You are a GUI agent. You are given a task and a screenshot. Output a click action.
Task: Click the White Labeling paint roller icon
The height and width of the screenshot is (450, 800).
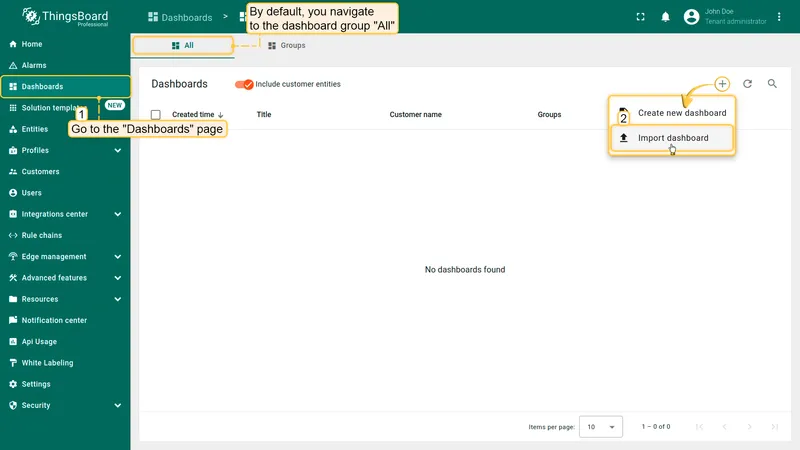[x=13, y=363]
